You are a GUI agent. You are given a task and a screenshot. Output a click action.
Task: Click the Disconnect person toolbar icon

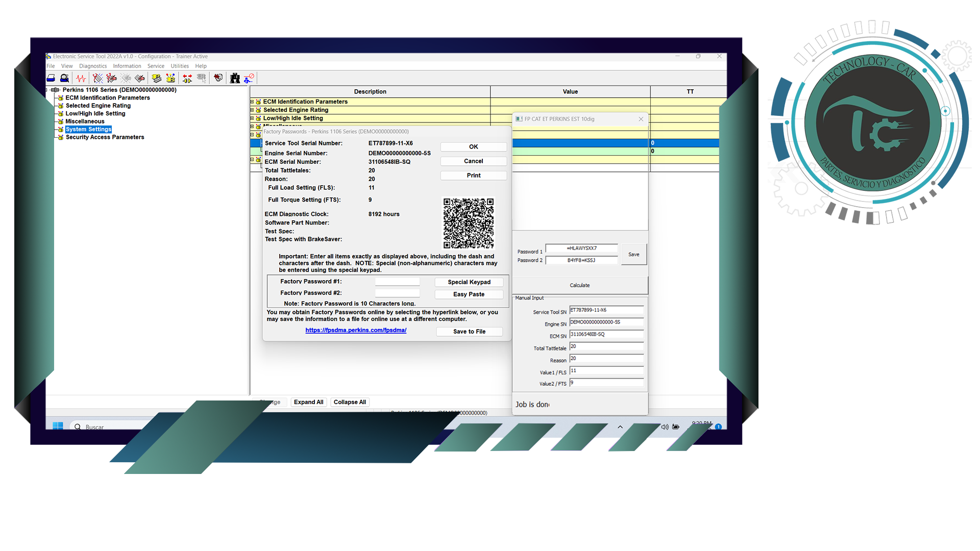click(249, 78)
